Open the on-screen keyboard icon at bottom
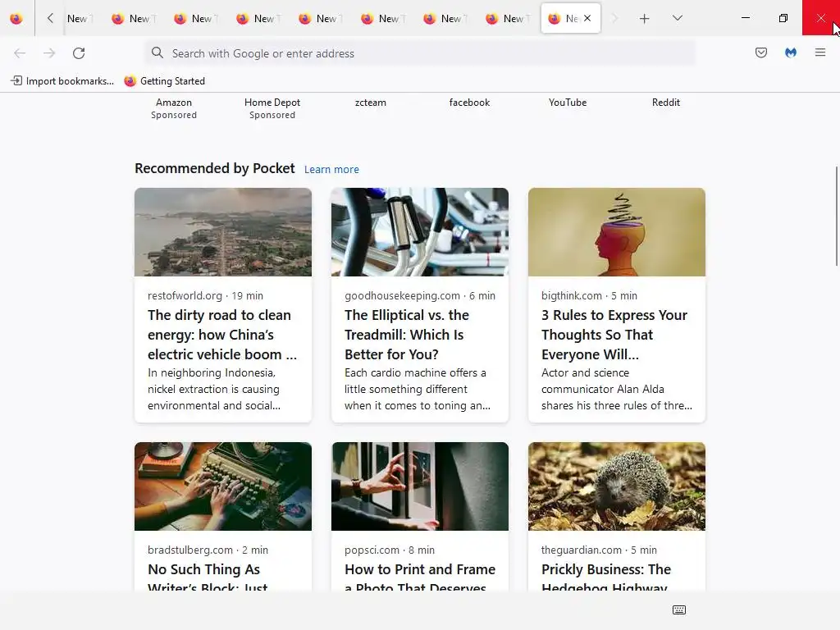840x630 pixels. pos(678,609)
